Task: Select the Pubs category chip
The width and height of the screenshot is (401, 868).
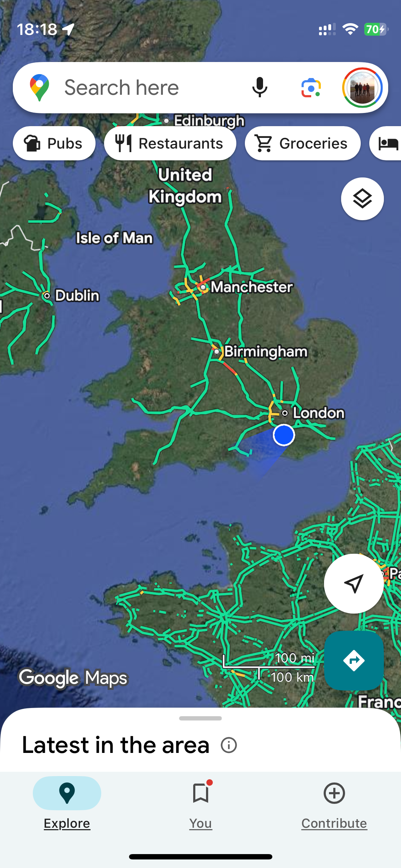Action: [54, 143]
